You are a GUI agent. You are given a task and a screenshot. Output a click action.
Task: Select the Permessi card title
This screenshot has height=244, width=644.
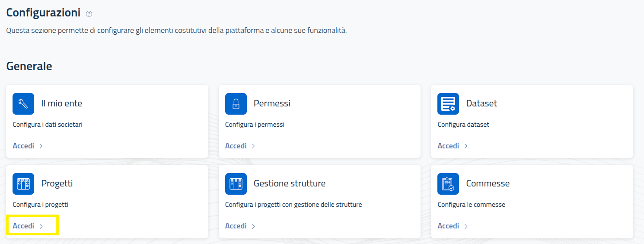point(272,103)
